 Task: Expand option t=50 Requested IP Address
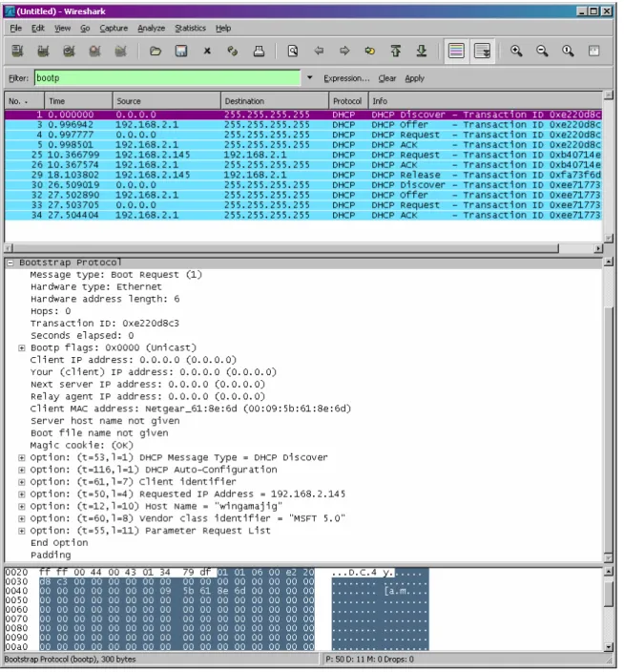point(21,494)
